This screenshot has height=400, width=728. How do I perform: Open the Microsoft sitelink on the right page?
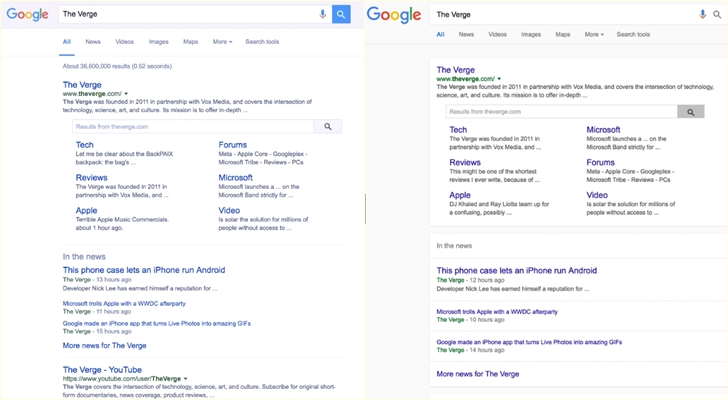coord(603,130)
